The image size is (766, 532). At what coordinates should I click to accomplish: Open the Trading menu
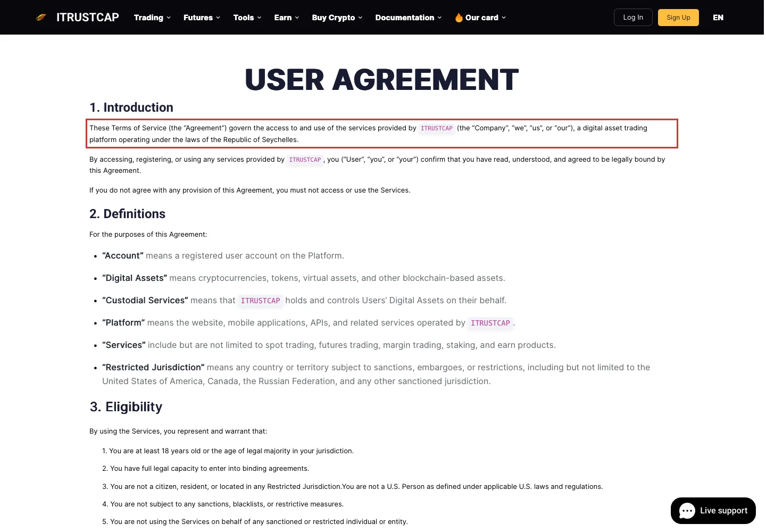click(x=152, y=18)
